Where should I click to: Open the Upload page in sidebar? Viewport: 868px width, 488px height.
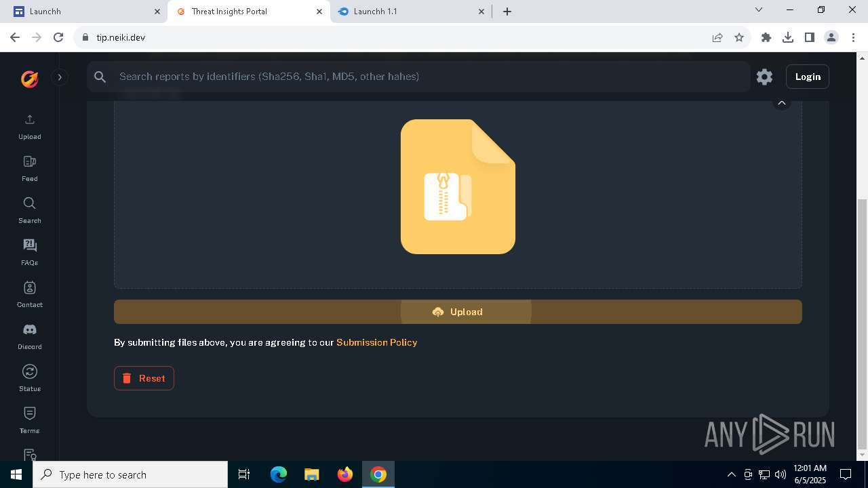coord(29,127)
